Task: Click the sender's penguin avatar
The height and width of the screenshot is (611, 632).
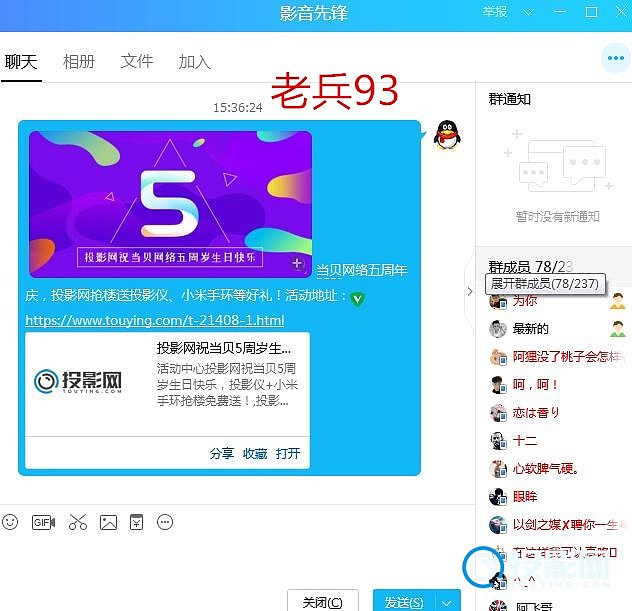Action: coord(447,135)
